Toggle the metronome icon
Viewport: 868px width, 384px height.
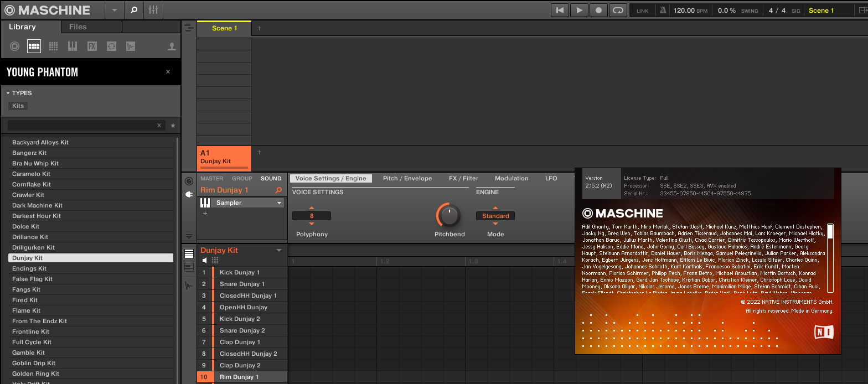pos(662,10)
